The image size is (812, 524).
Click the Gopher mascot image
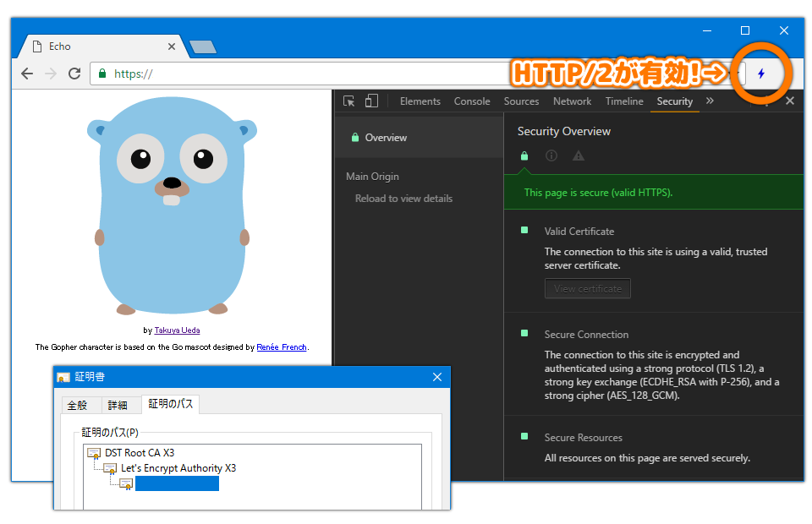pos(172,206)
